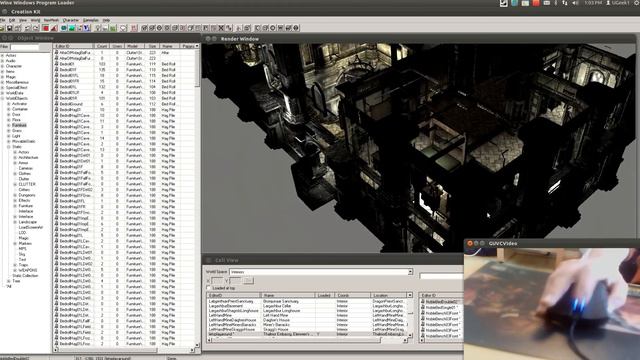Viewport: 640px width, 360px height.
Task: Click the GUVCVideo window title bar
Action: point(552,243)
